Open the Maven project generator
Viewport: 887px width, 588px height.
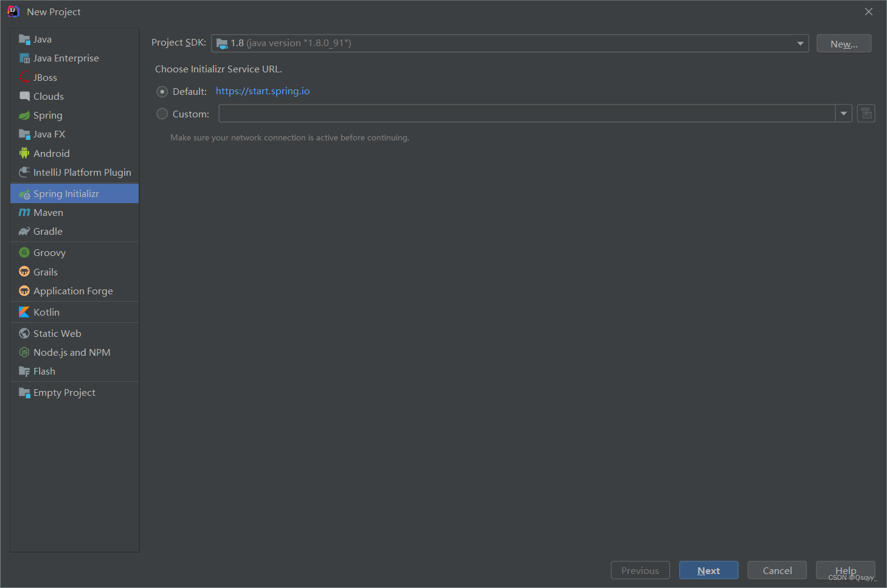pos(47,212)
